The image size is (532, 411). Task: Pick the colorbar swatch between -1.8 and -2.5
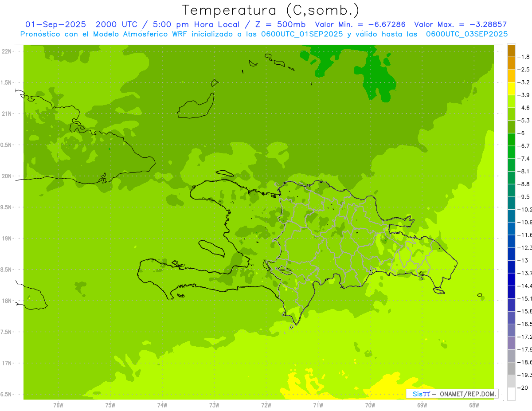[511, 63]
